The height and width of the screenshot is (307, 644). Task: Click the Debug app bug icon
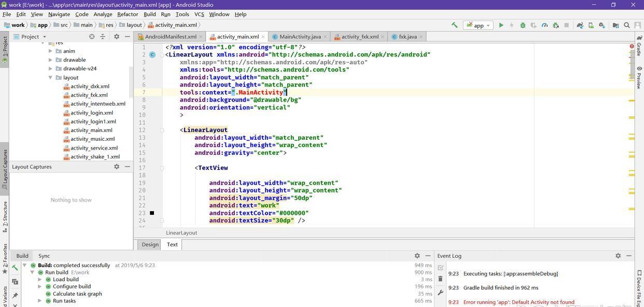[x=523, y=25]
